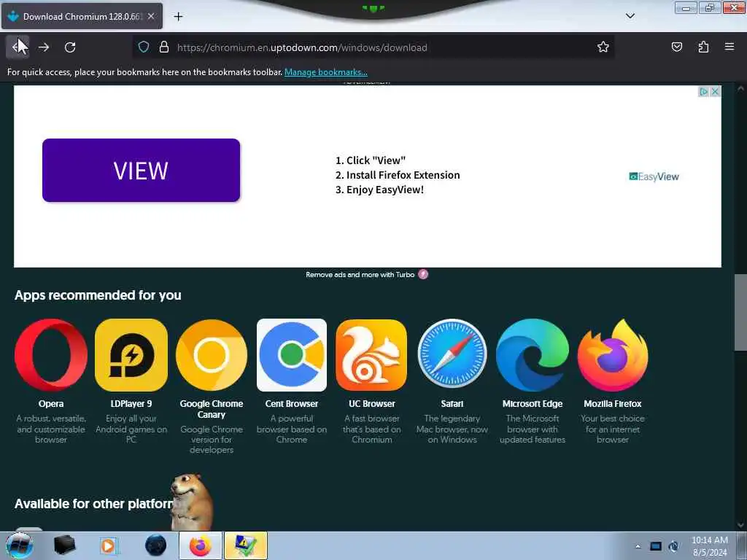Click the Safari title link
Screen dimensions: 747x560
[x=452, y=404]
